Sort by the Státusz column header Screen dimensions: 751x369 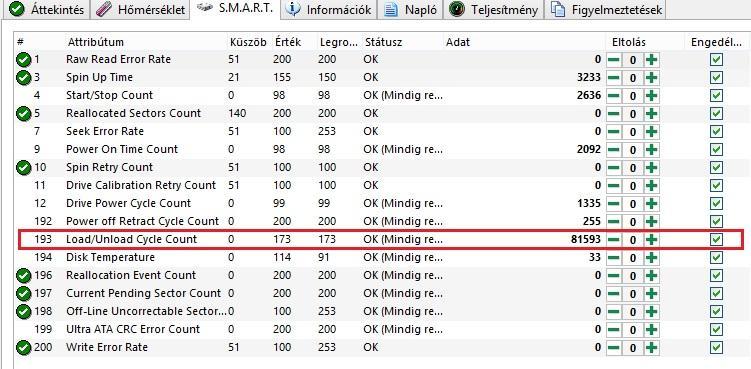tap(384, 42)
